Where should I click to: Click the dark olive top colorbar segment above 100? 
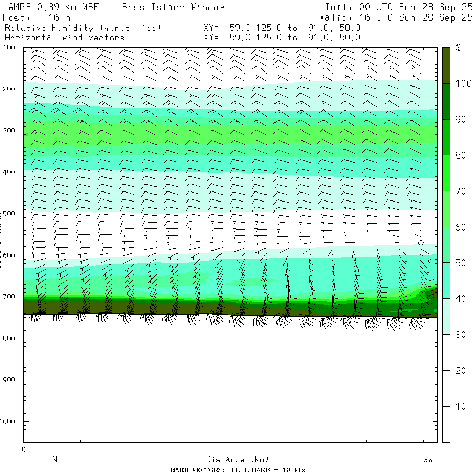tap(446, 65)
